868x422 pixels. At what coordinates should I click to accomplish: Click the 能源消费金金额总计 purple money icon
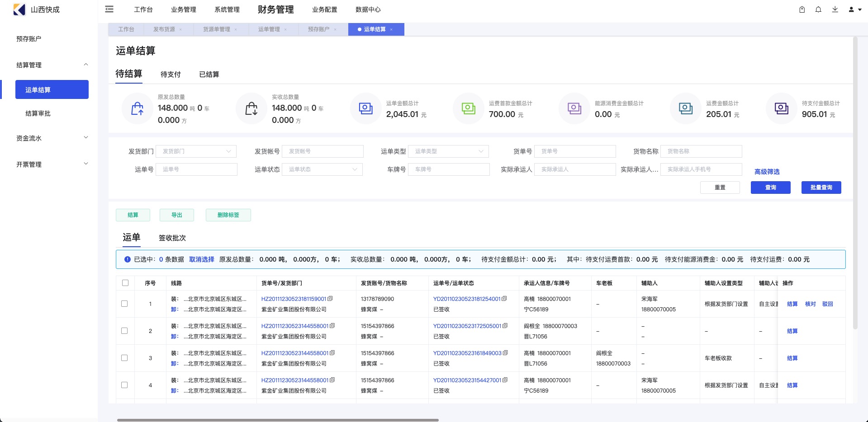574,108
